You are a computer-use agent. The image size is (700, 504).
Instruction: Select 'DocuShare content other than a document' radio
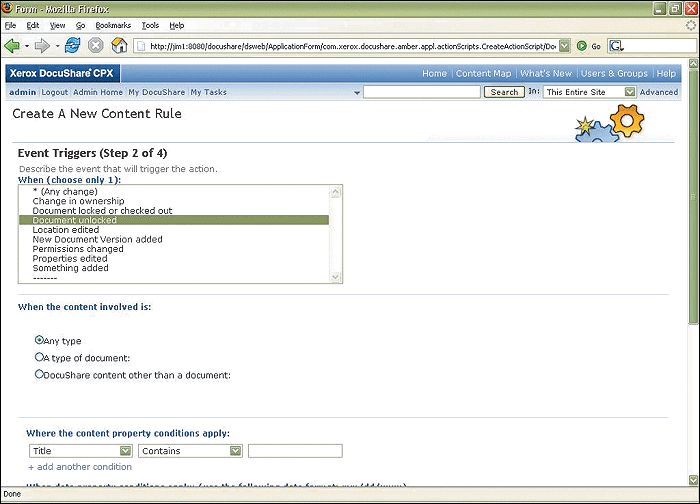click(39, 374)
